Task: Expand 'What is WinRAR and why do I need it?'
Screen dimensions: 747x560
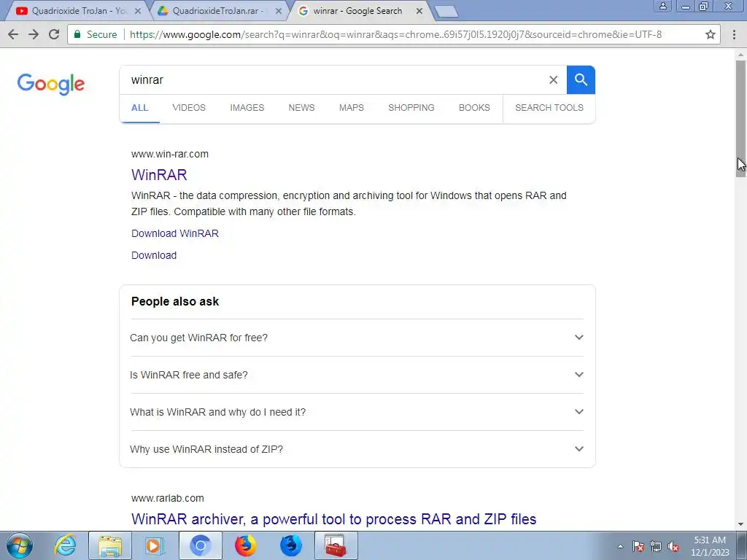Action: click(x=357, y=412)
